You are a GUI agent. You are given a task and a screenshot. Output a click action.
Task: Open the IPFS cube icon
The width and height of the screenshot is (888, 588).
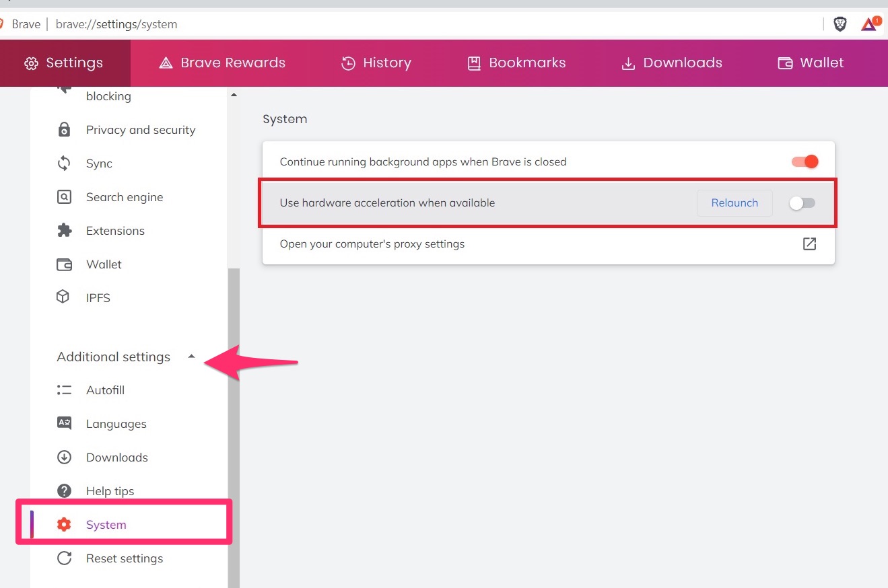[x=63, y=297]
